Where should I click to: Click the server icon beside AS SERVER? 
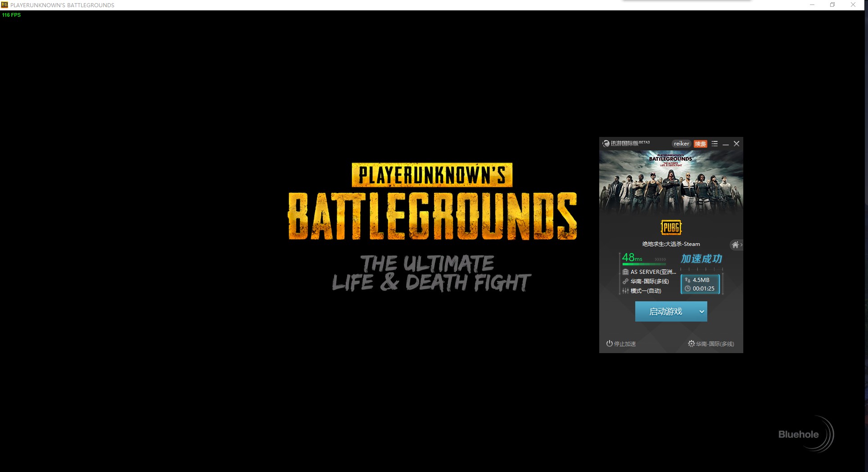[x=625, y=272]
